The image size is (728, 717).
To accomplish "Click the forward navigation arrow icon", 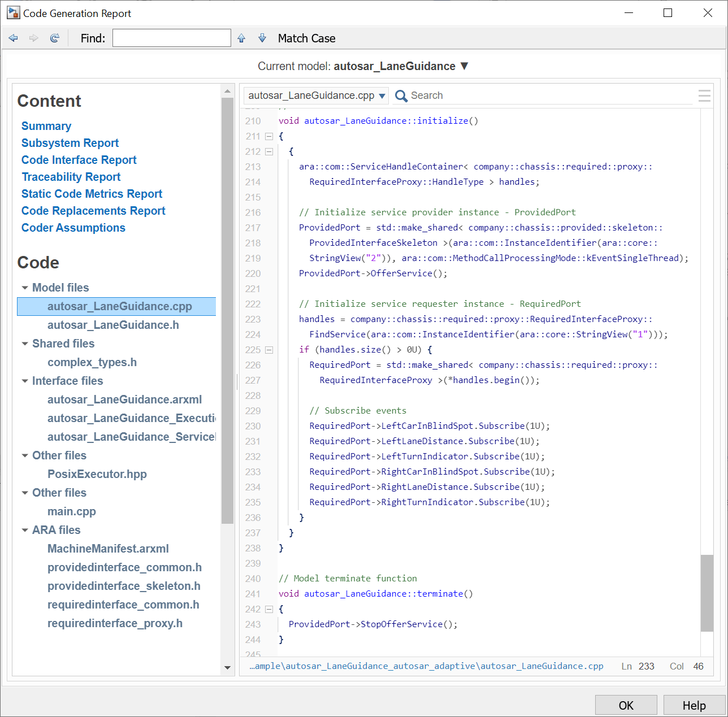I will click(x=34, y=38).
